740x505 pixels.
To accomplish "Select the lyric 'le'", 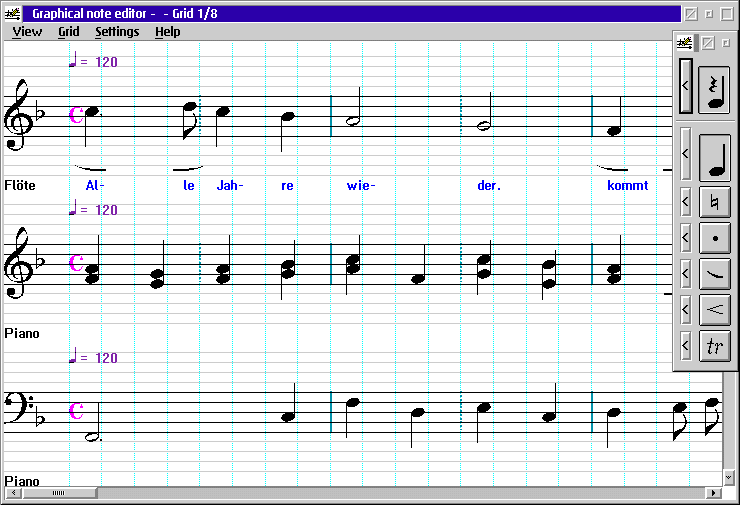I will click(x=189, y=185).
